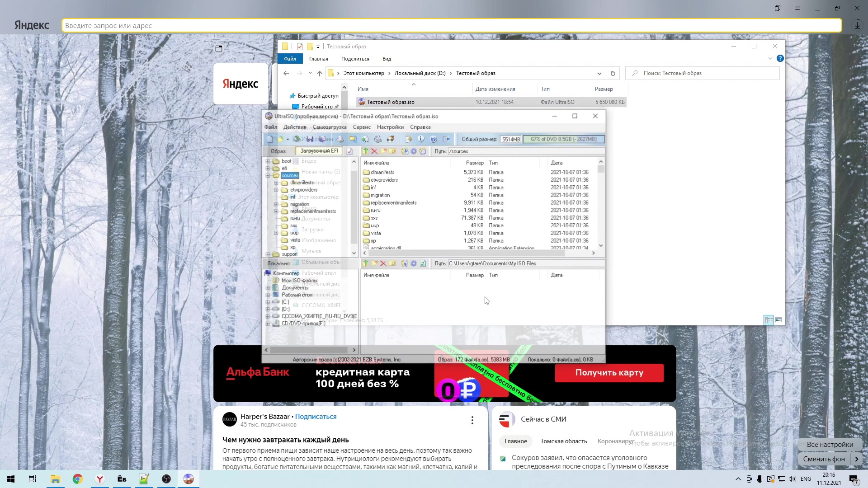This screenshot has width=868, height=488.
Task: Click the Burn CD/DVD image flame icon
Action: coord(391,139)
